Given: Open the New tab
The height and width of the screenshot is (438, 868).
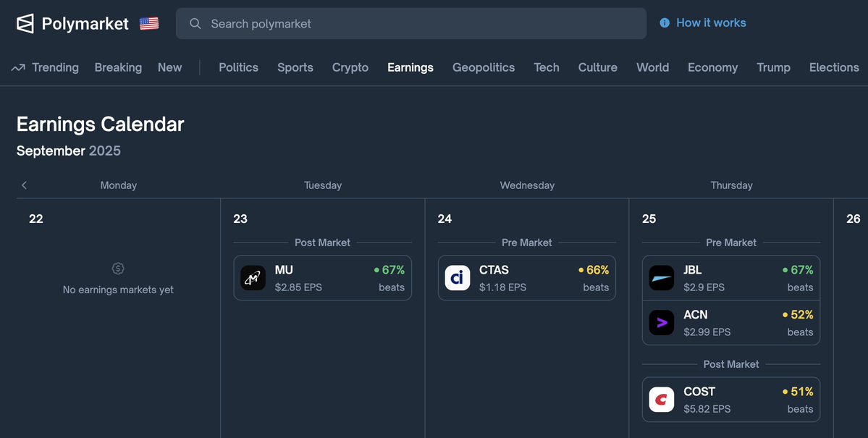Looking at the screenshot, I should click(169, 67).
